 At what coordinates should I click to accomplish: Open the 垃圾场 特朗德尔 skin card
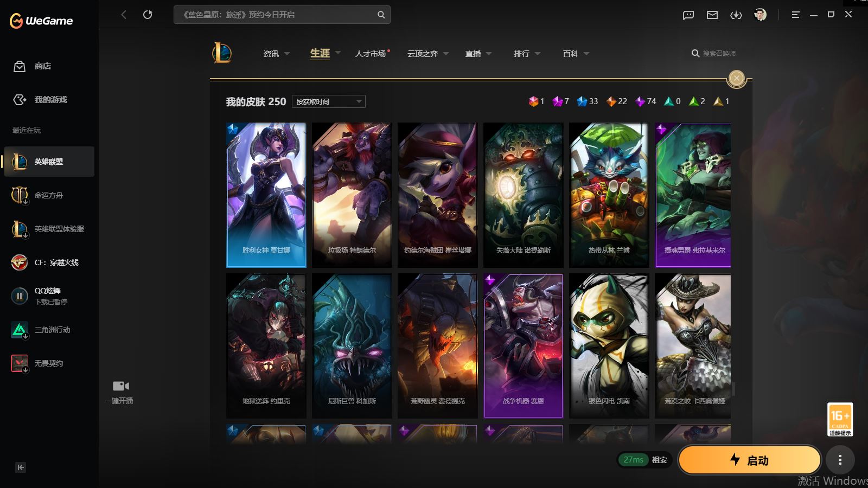click(352, 195)
